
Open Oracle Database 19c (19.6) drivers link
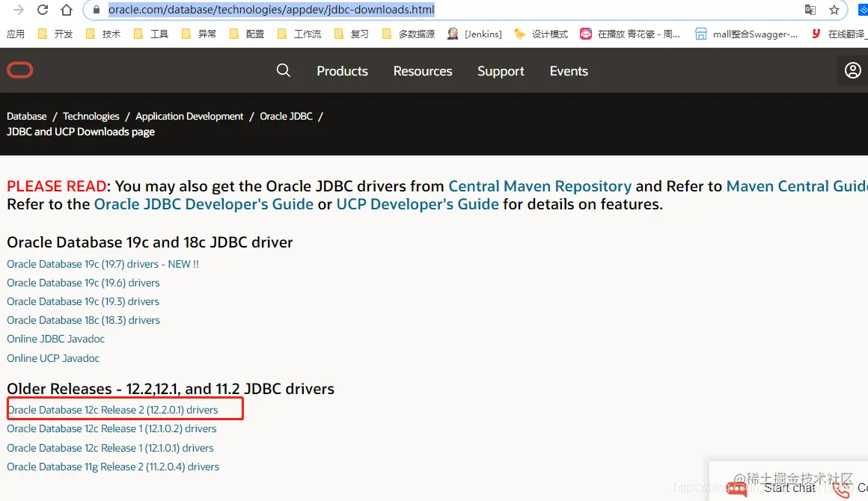83,283
